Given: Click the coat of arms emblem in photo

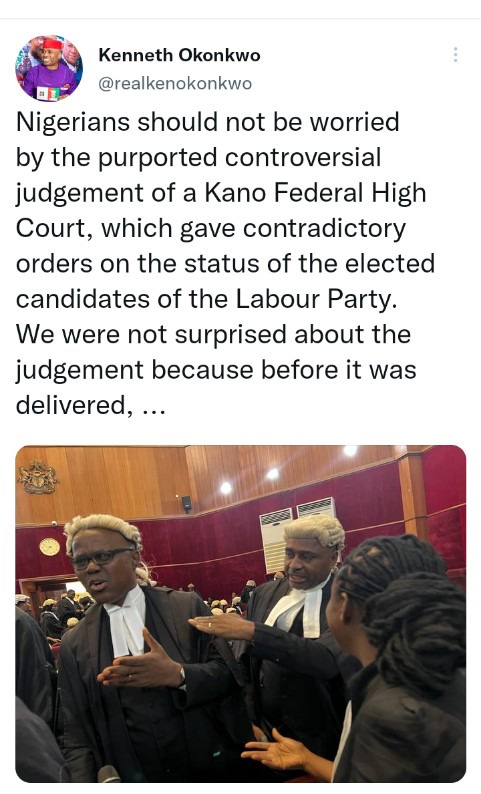Looking at the screenshot, I should pyautogui.click(x=37, y=477).
